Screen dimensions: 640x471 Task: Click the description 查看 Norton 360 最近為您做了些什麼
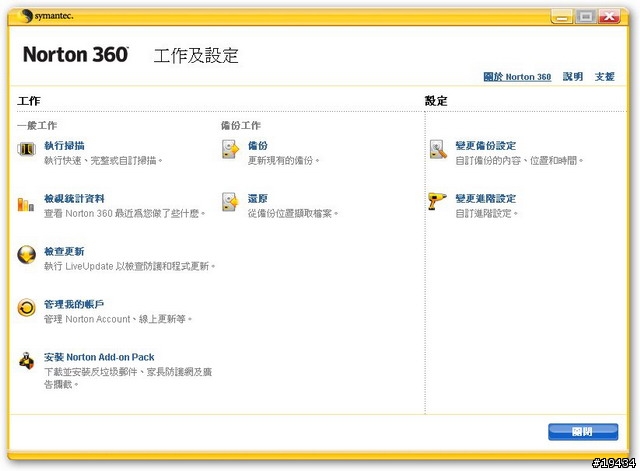[x=124, y=213]
